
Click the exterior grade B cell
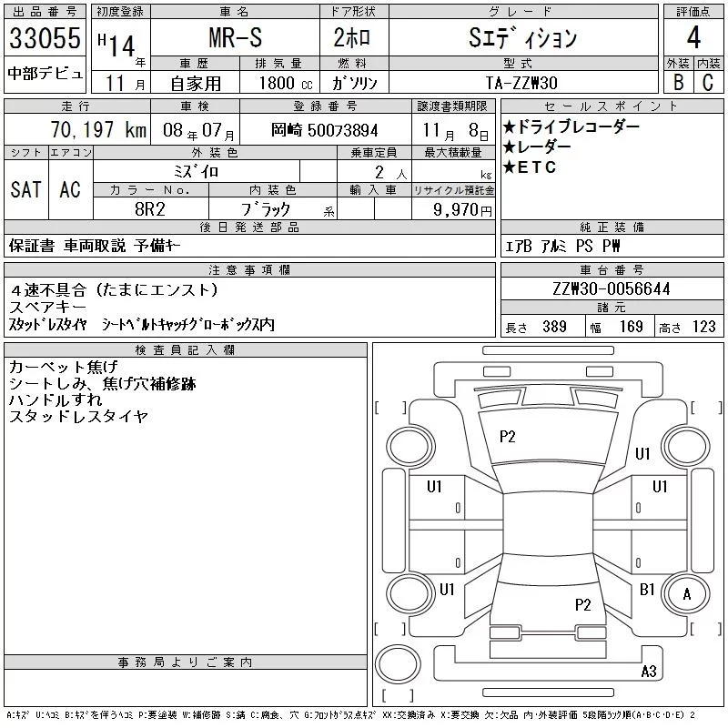coord(677,81)
